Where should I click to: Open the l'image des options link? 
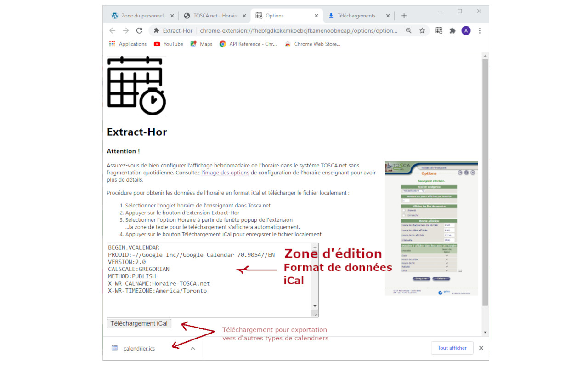225,172
